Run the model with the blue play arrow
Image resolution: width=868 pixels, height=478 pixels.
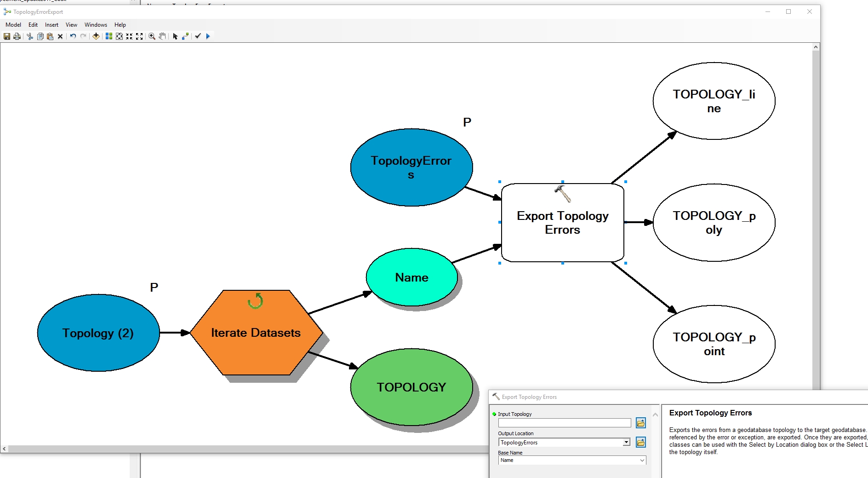[208, 36]
